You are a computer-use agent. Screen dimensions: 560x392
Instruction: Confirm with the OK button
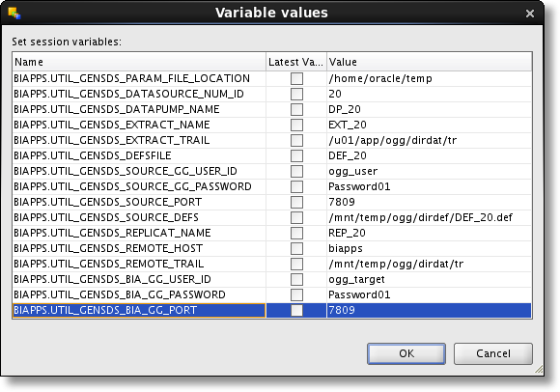point(406,353)
